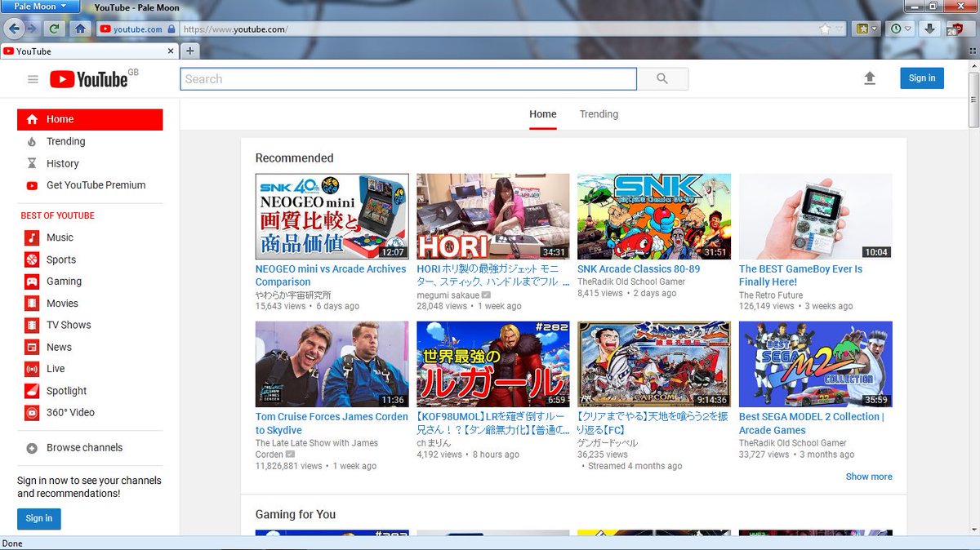Click title The BEST GameBoy Ever Is Finally Here!
The height and width of the screenshot is (550, 980).
800,276
